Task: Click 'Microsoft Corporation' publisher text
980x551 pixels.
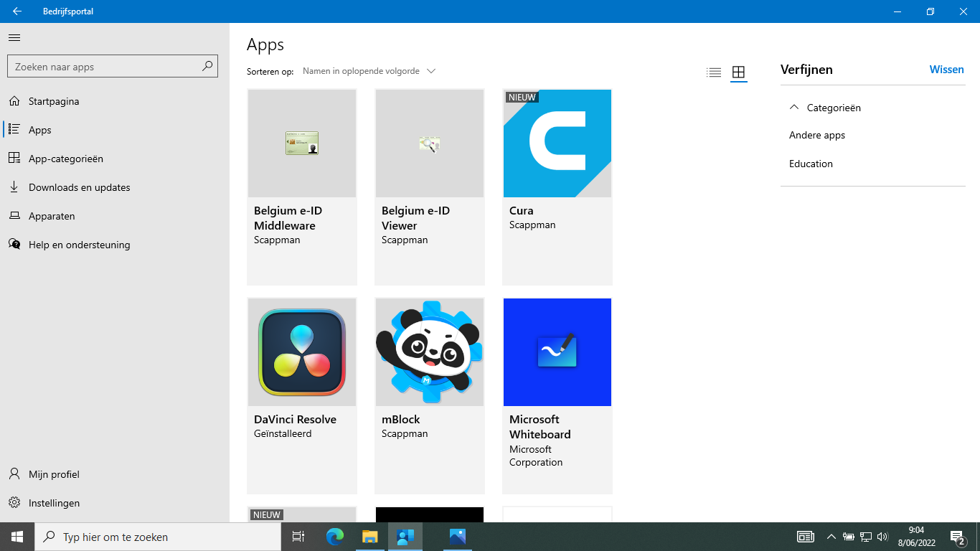Action: [536, 456]
